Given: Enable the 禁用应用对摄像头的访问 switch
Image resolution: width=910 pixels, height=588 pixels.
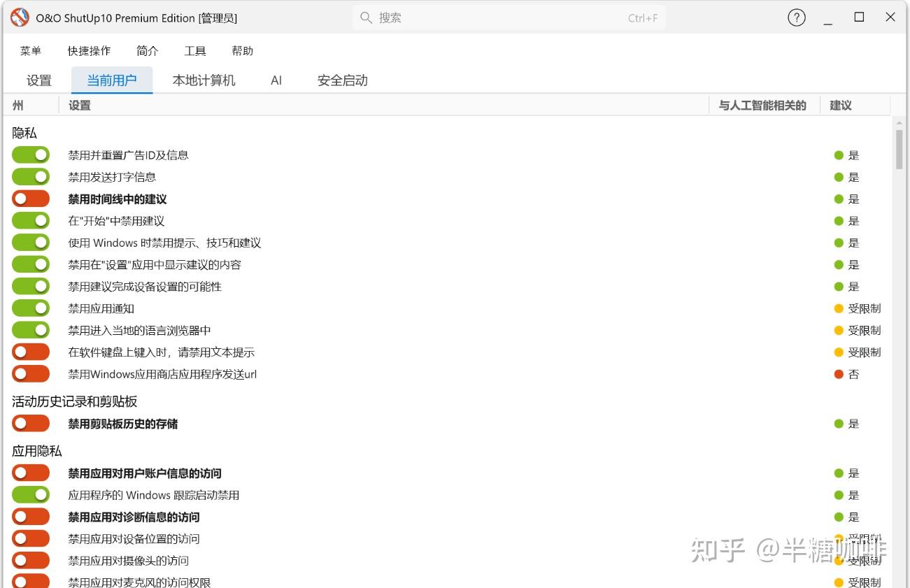Looking at the screenshot, I should [31, 561].
